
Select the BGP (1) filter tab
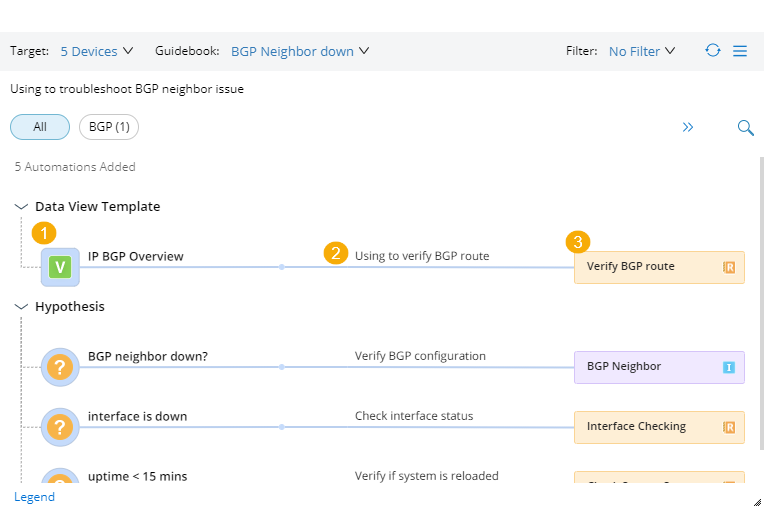pyautogui.click(x=109, y=127)
